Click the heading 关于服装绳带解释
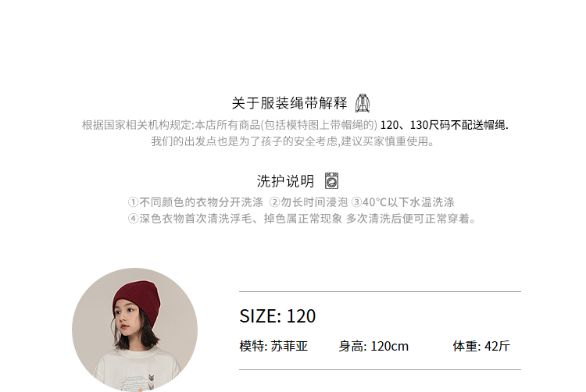 coord(289,103)
